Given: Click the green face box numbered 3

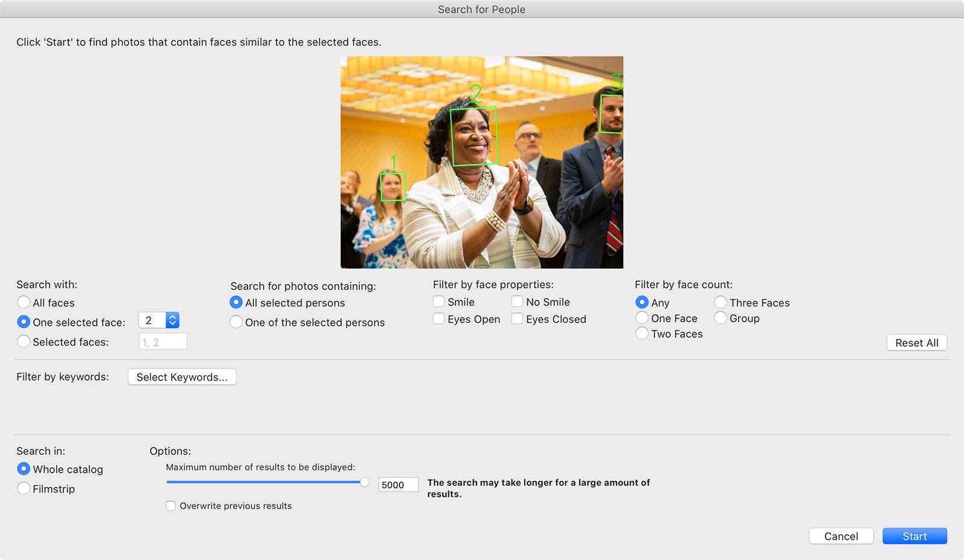Looking at the screenshot, I should 612,114.
